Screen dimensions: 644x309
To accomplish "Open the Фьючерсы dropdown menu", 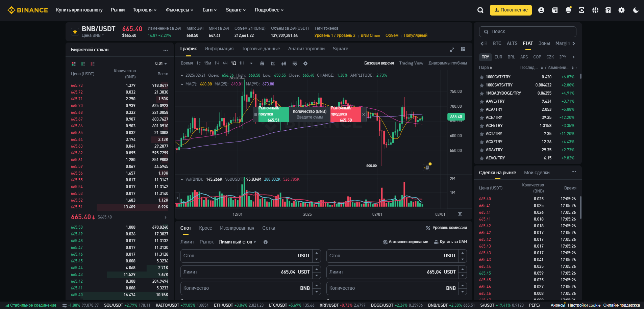I will pos(179,10).
